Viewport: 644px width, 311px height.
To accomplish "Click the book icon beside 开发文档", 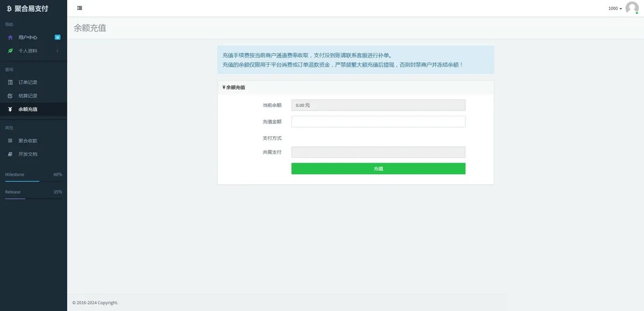I will [10, 154].
